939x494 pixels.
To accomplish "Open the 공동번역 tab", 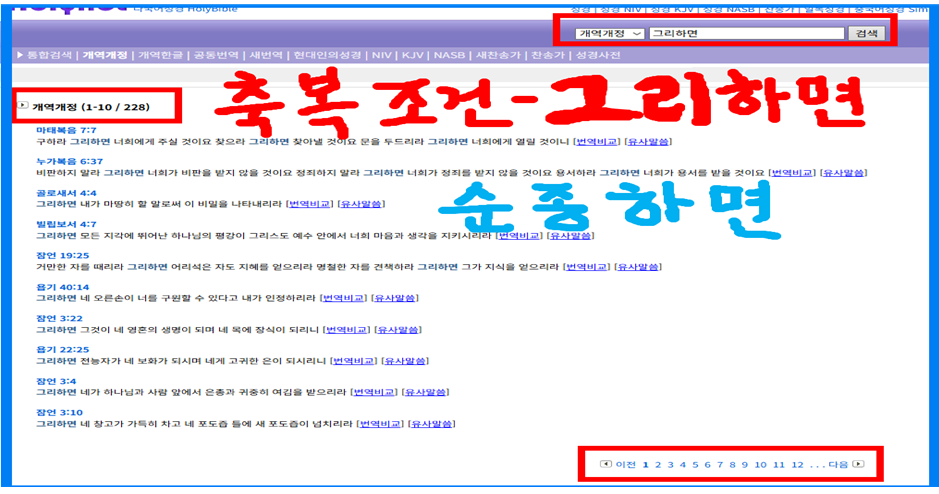I will coord(217,56).
